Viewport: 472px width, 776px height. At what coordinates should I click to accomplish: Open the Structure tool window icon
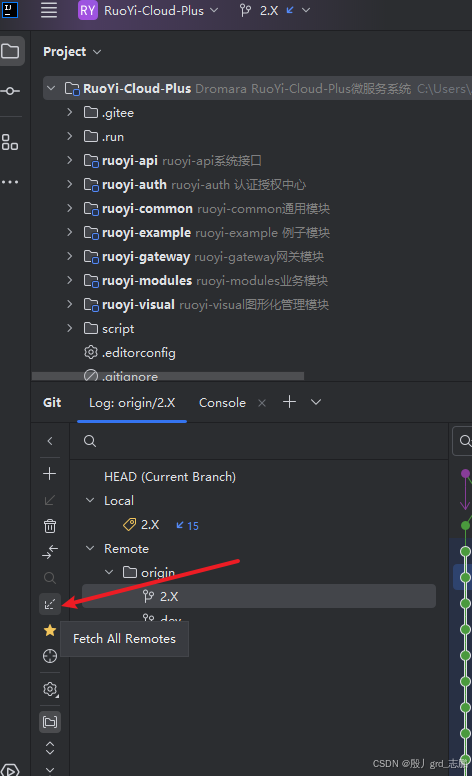coord(10,143)
